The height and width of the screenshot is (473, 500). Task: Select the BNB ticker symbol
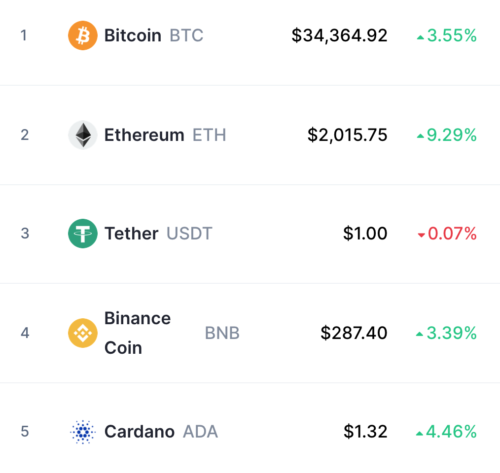pyautogui.click(x=222, y=333)
